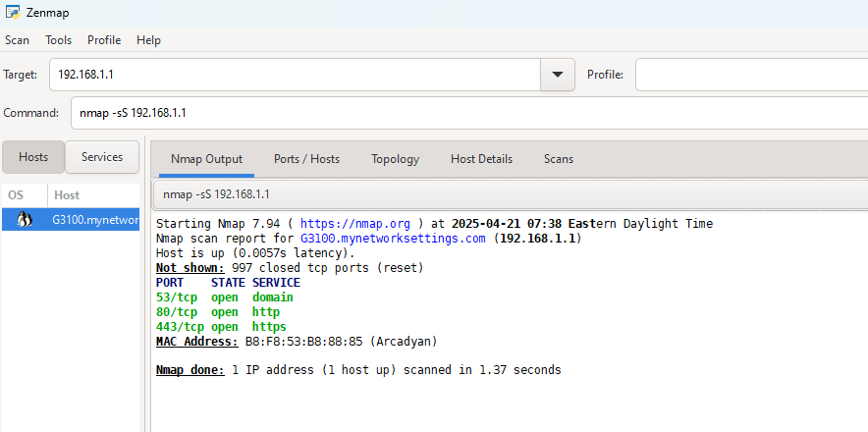
Task: Open the Tools menu
Action: point(59,40)
